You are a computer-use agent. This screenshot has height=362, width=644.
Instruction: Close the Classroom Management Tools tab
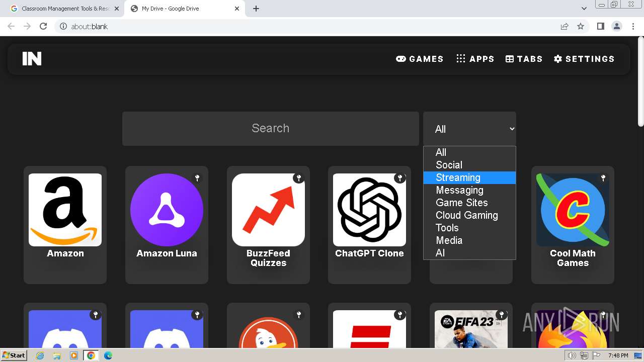[117, 9]
